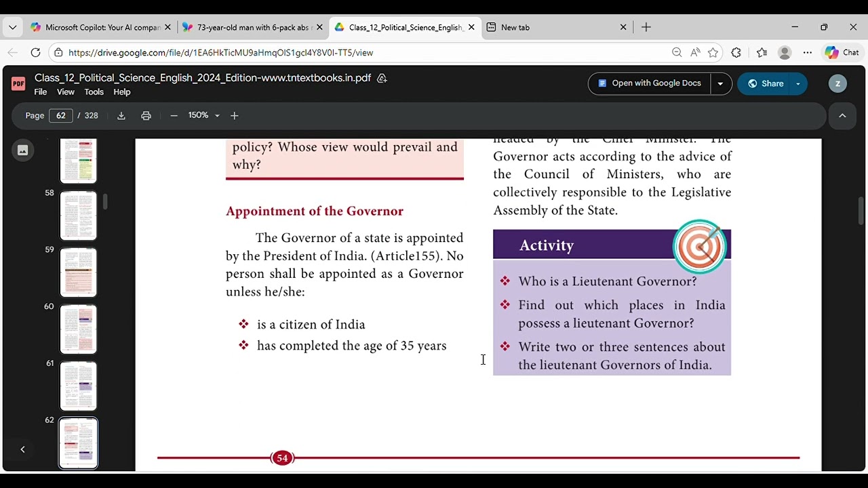Screen dimensions: 868x488
Task: Click the thumbnail panel scrollbar handle
Action: pos(105,202)
